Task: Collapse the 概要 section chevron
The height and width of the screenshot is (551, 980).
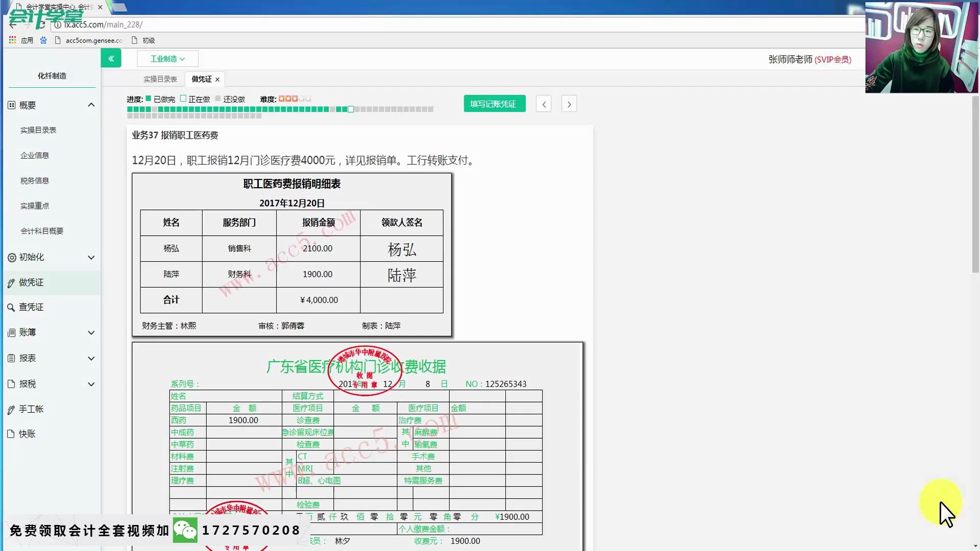Action: tap(91, 105)
